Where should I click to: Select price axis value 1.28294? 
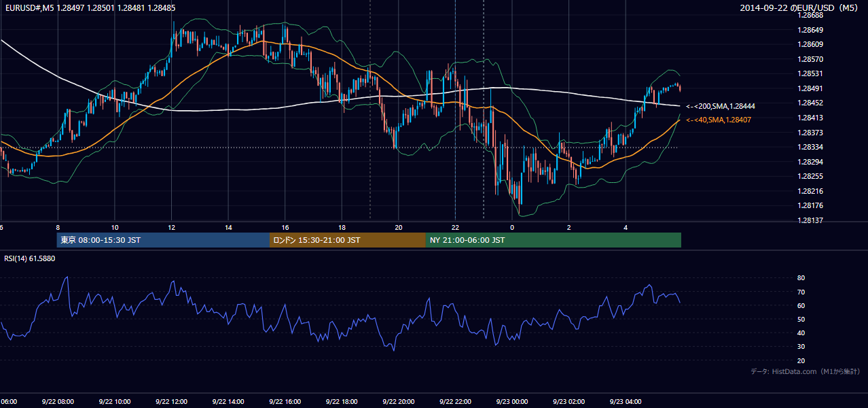pyautogui.click(x=810, y=162)
